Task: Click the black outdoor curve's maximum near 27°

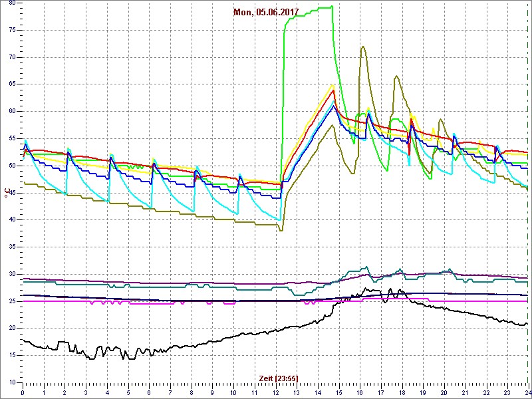Action: click(x=365, y=289)
